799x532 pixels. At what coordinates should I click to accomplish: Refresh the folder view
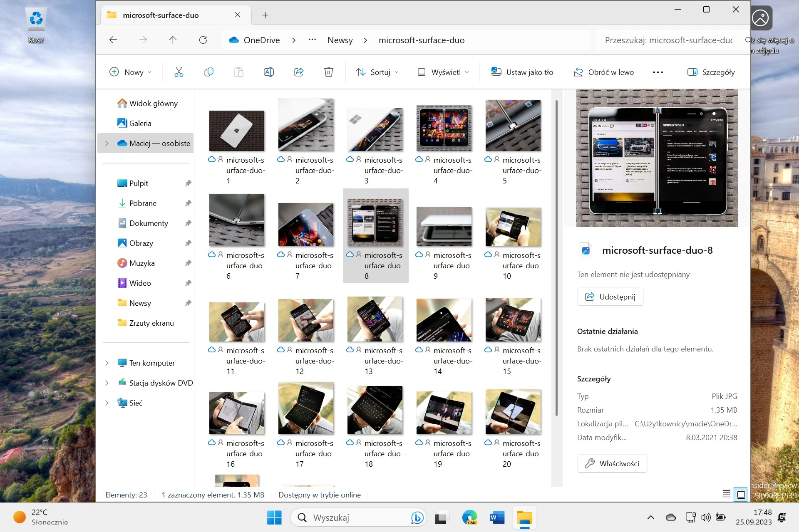tap(203, 40)
